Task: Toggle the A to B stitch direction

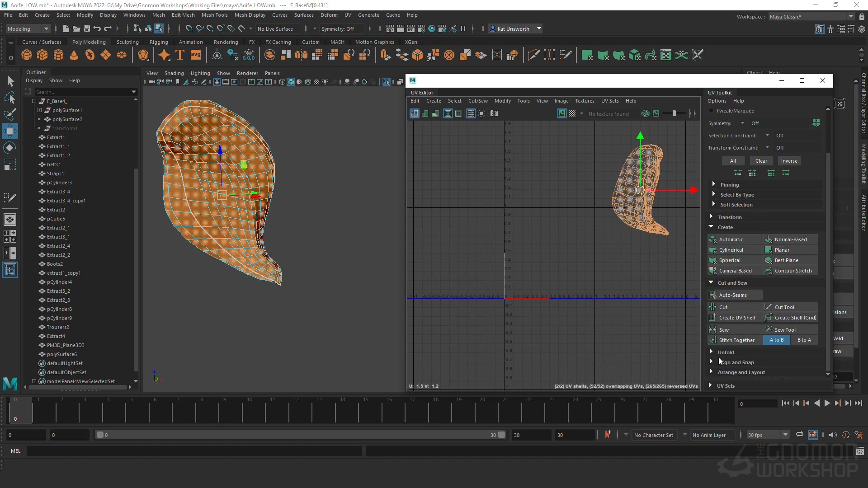Action: [776, 340]
